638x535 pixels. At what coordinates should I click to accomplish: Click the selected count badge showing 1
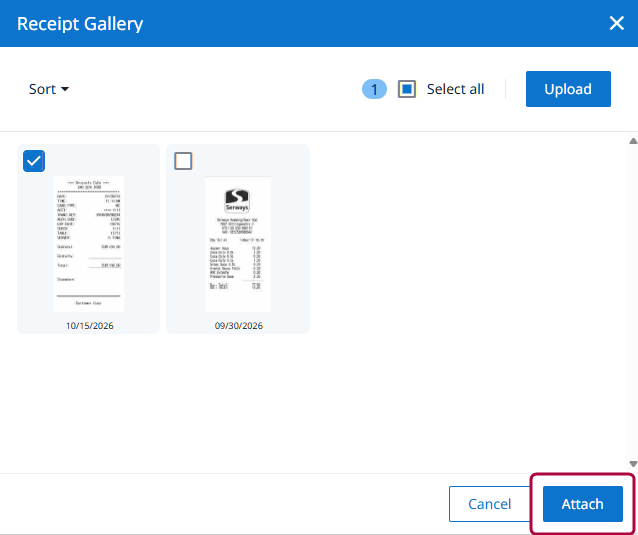pyautogui.click(x=374, y=89)
